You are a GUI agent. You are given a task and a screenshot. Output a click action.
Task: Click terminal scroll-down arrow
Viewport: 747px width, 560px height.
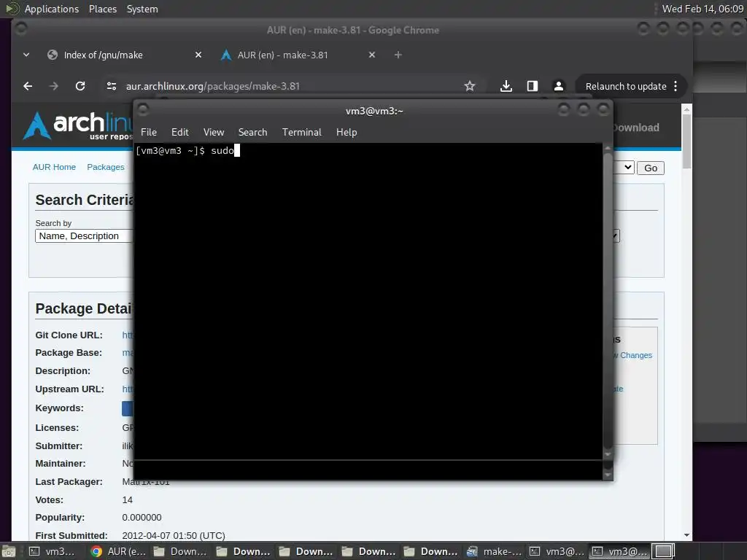pyautogui.click(x=608, y=455)
